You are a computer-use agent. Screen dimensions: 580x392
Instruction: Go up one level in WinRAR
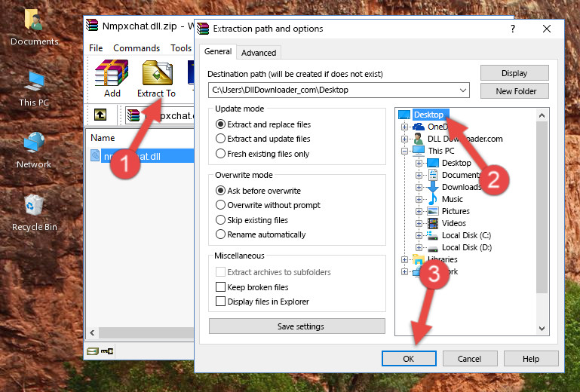(x=100, y=115)
